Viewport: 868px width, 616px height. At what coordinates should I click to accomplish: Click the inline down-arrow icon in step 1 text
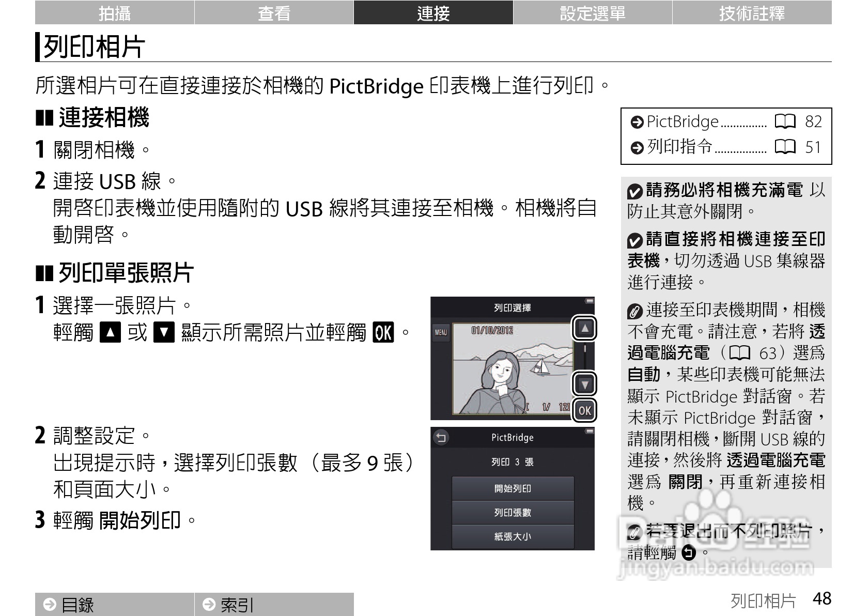pos(164,332)
